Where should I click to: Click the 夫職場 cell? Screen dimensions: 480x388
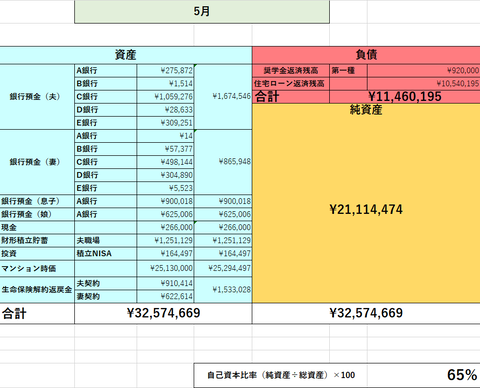click(x=106, y=240)
